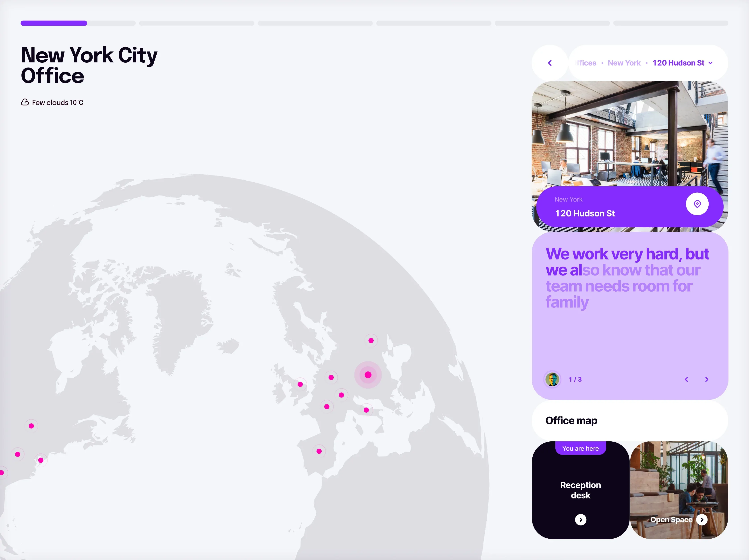This screenshot has height=560, width=749.
Task: Go to next quote slide
Action: (x=706, y=379)
